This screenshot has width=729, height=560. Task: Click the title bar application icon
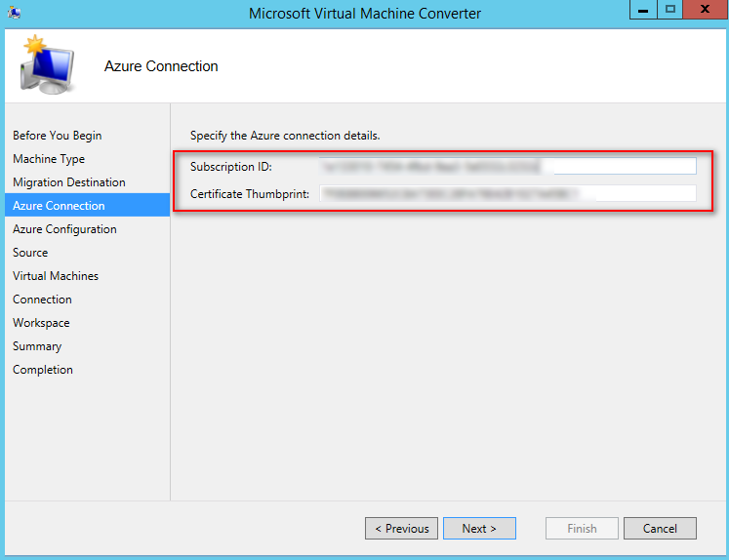click(14, 12)
